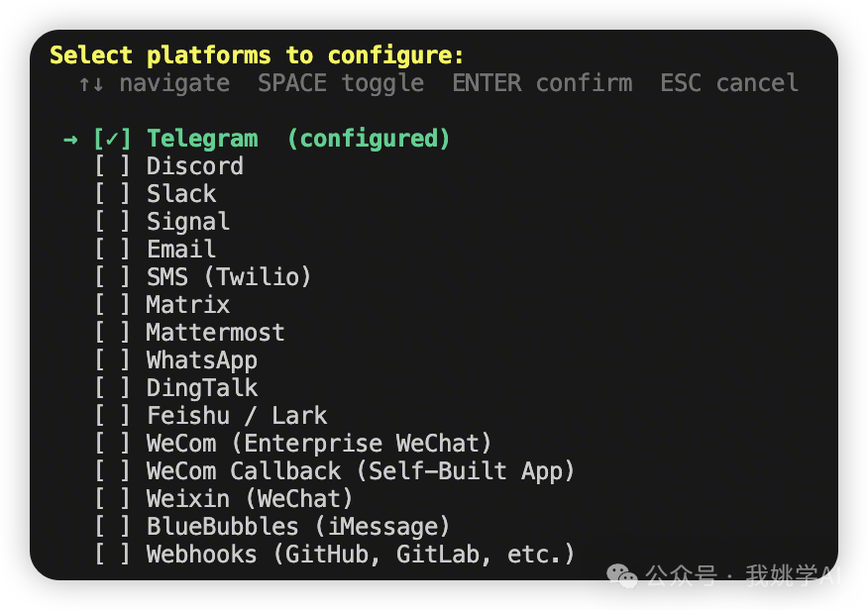868x610 pixels.
Task: Click the up-down navigate arrows hint
Action: 90,83
